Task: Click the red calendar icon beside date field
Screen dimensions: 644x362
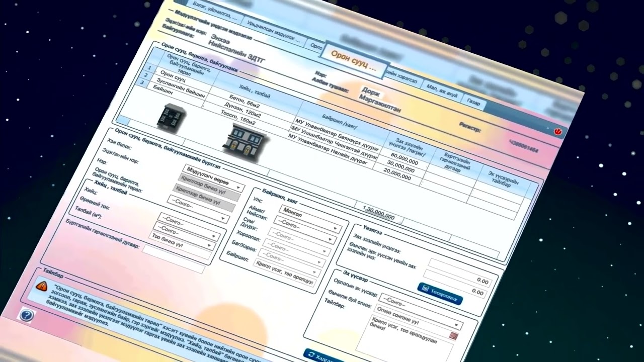Action: (x=452, y=335)
